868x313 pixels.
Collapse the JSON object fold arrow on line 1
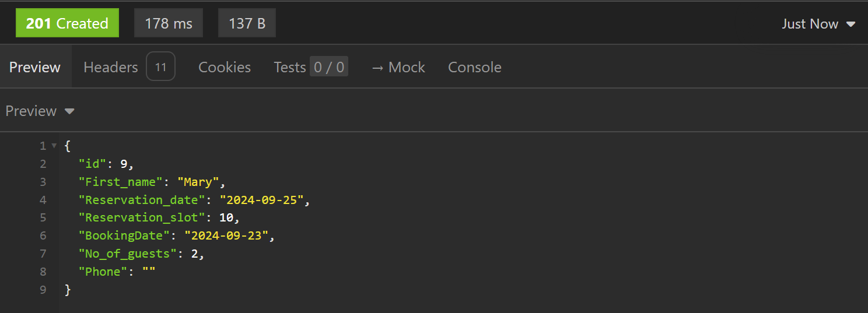[x=54, y=146]
